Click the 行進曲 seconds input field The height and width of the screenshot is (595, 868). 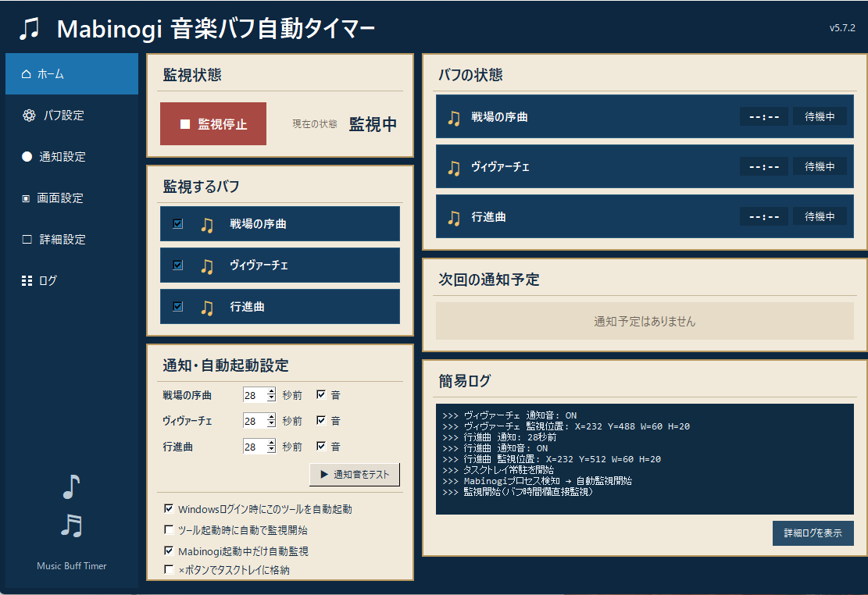tap(255, 447)
